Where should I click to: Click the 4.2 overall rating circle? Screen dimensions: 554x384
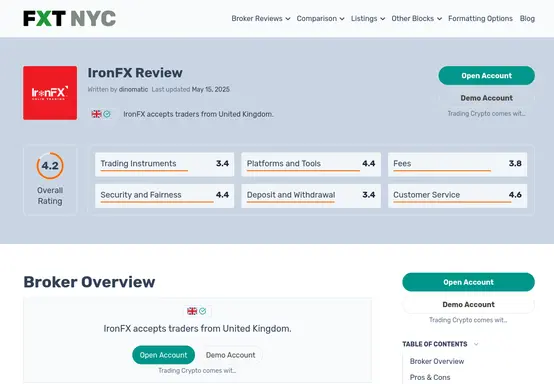50,165
